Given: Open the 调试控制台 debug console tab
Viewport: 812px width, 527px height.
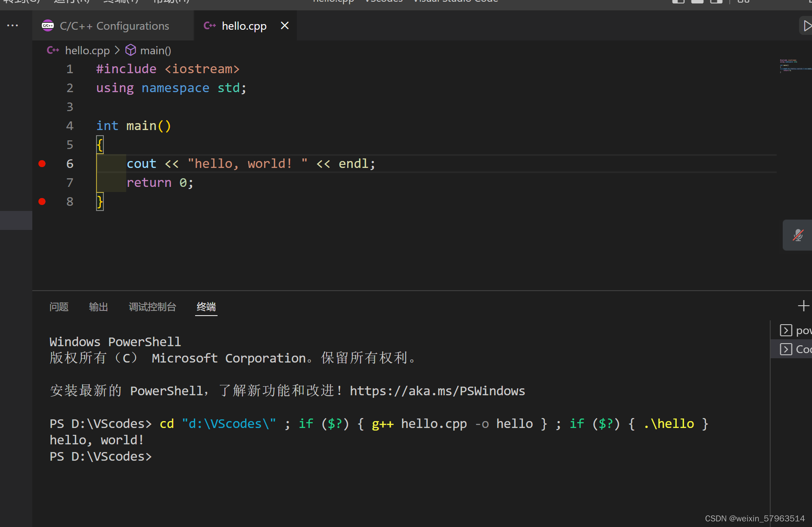Looking at the screenshot, I should [x=152, y=307].
